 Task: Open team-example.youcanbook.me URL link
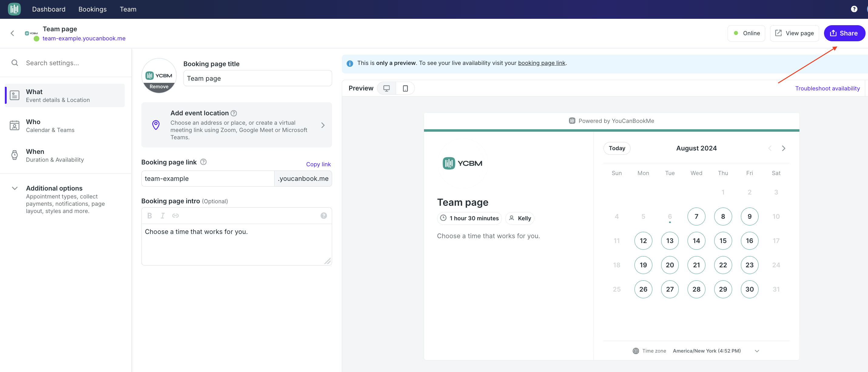coord(84,39)
